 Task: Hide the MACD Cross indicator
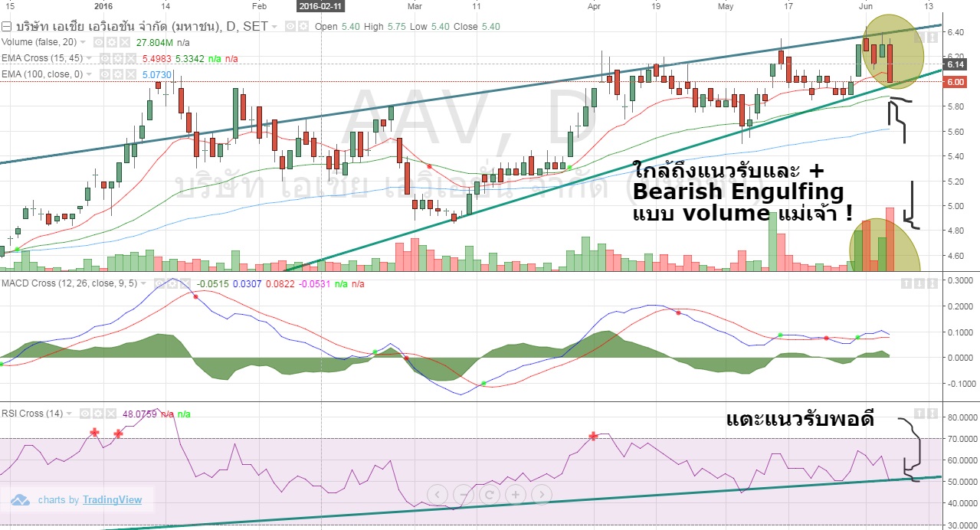coord(159,283)
